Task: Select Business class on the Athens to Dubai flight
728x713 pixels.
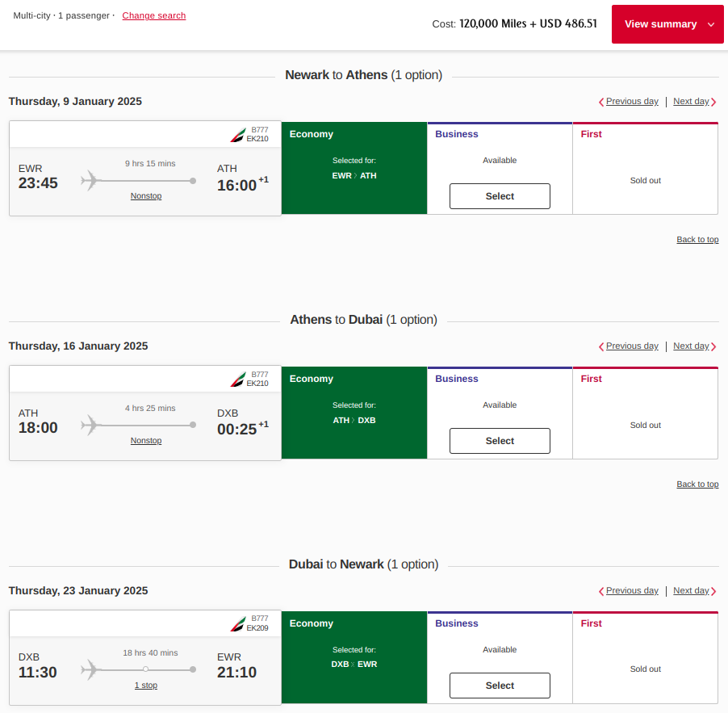Action: click(x=499, y=441)
